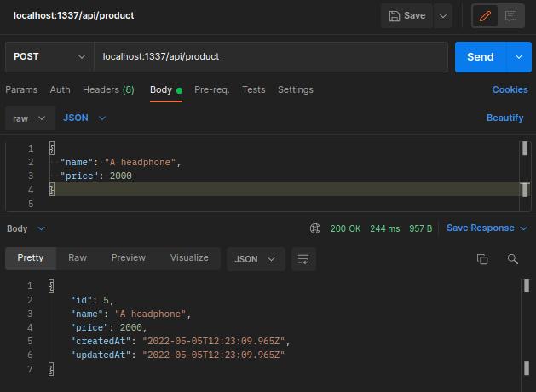Copy response with the copy icon
The image size is (536, 392).
(x=482, y=259)
